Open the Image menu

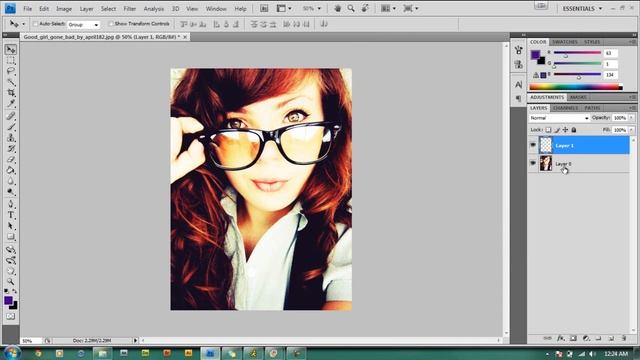point(64,9)
